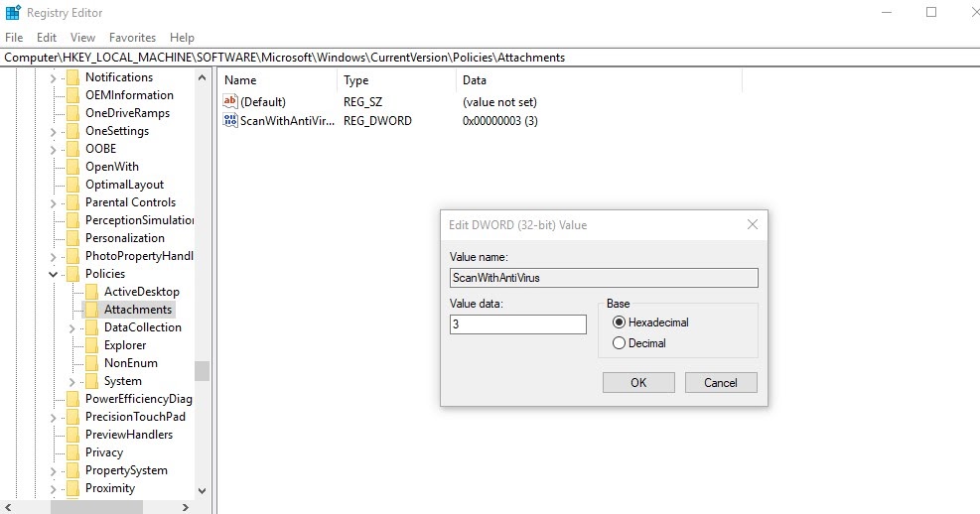Select the NonEnum folder icon

click(x=92, y=363)
